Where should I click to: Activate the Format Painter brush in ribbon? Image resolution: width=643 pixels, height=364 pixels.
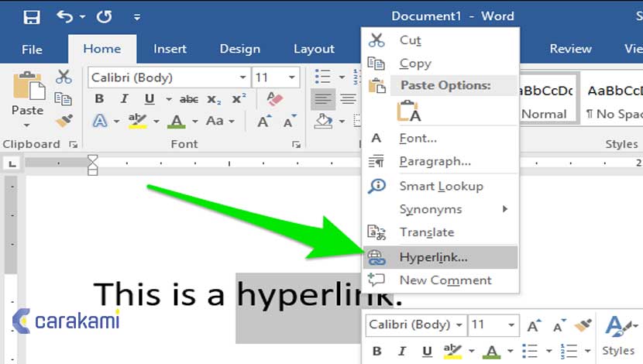pos(64,121)
